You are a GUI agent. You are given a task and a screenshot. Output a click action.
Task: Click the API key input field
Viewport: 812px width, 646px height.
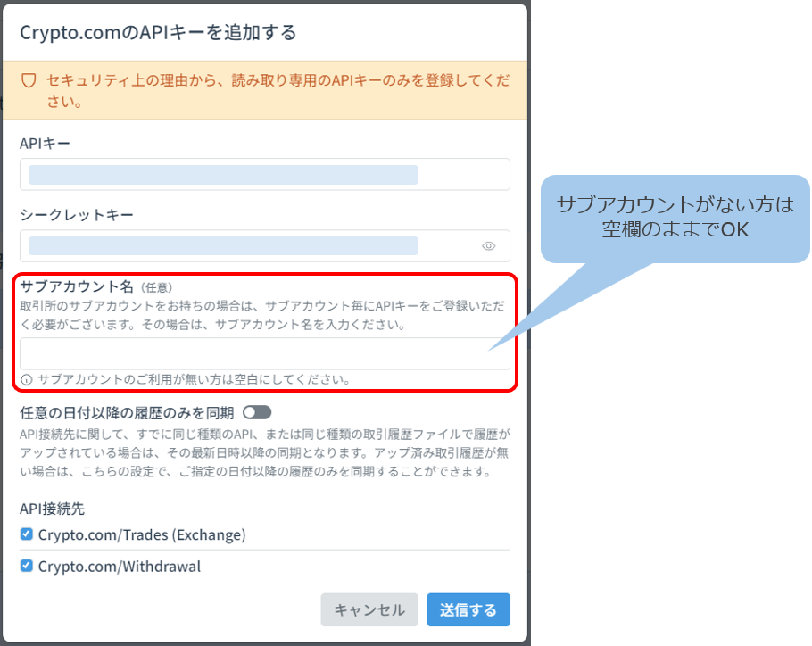(265, 175)
